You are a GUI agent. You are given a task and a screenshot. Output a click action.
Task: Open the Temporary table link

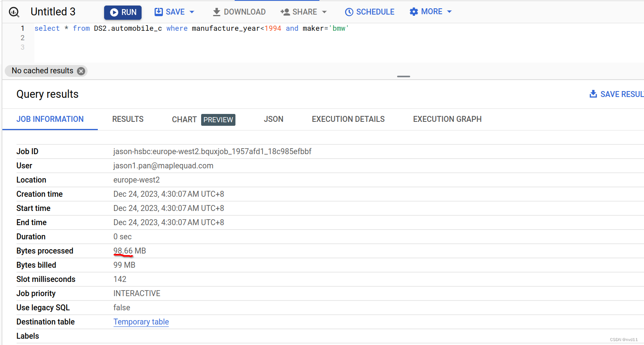(x=141, y=322)
